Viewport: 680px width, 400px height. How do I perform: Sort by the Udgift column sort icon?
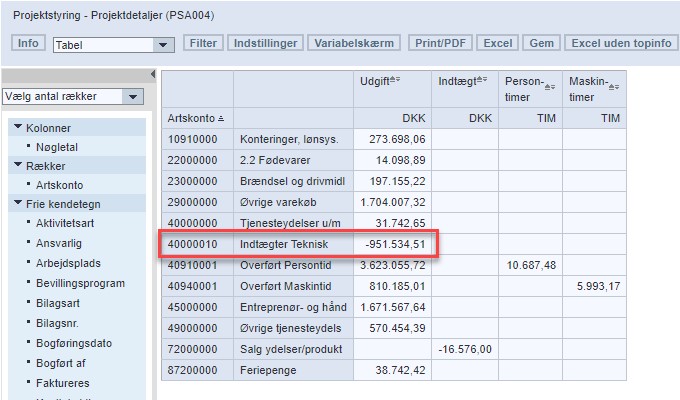point(395,80)
